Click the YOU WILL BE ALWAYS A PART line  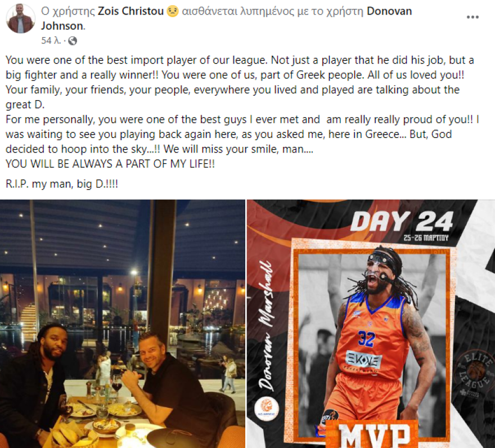coord(110,164)
